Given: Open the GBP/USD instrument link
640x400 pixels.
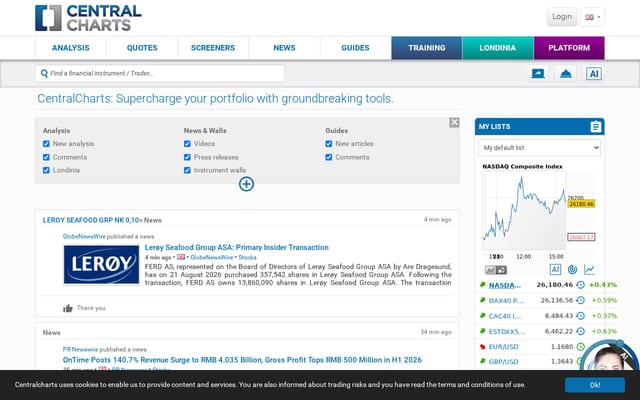Looking at the screenshot, I should coord(504,362).
